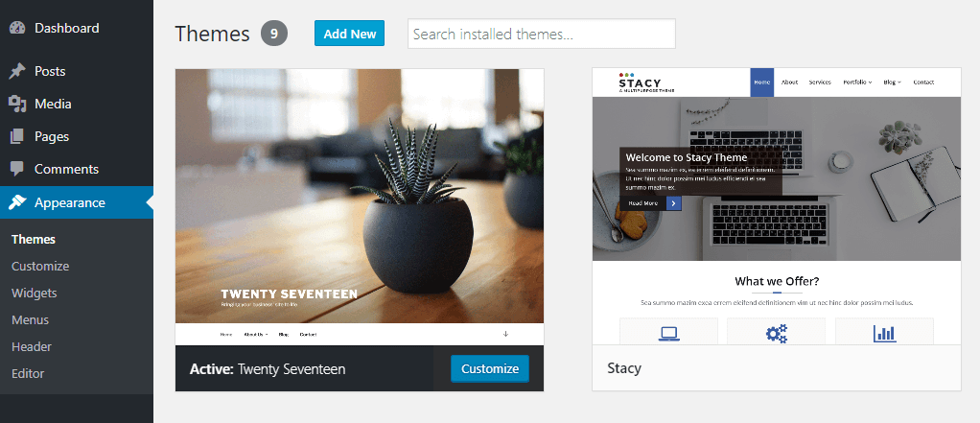Click the blue Customize button
The width and height of the screenshot is (980, 423).
[x=489, y=368]
